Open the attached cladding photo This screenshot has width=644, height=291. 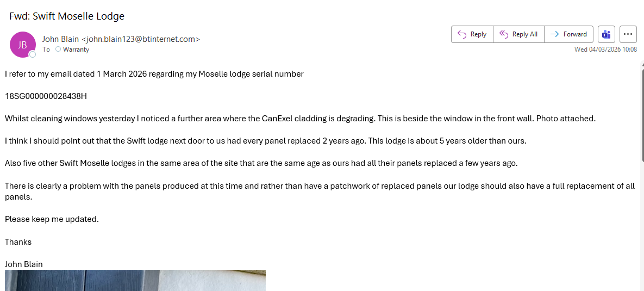[135, 280]
